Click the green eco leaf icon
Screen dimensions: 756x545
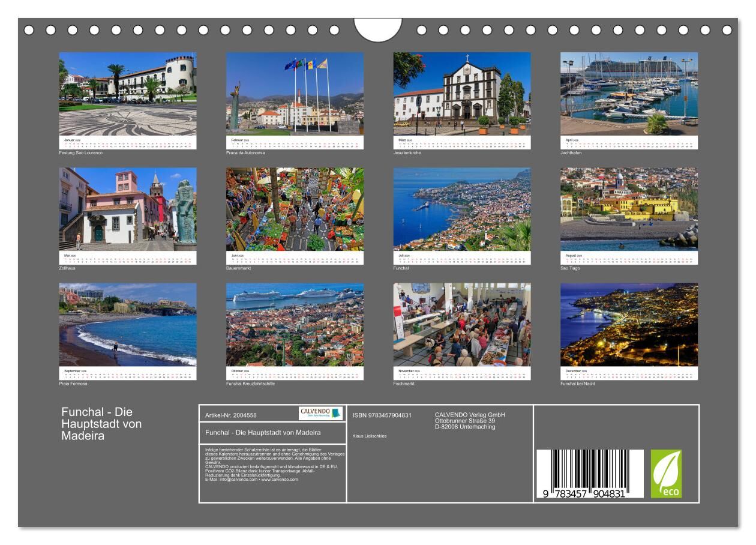[666, 474]
